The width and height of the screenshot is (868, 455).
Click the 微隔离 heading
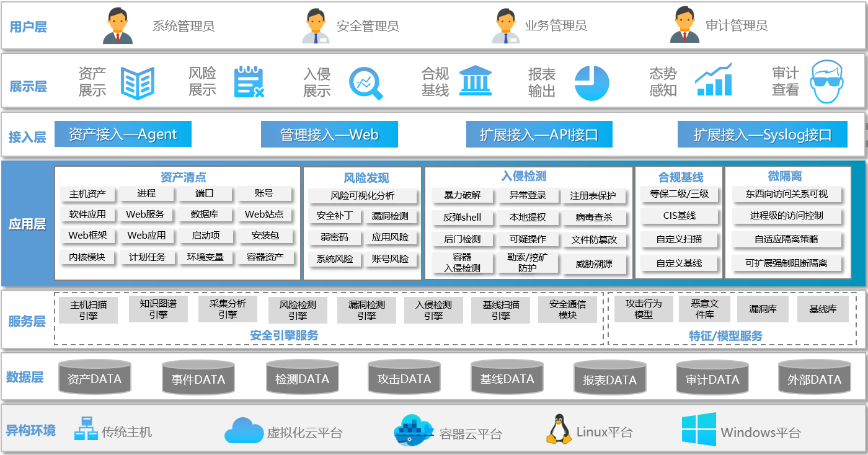[784, 176]
